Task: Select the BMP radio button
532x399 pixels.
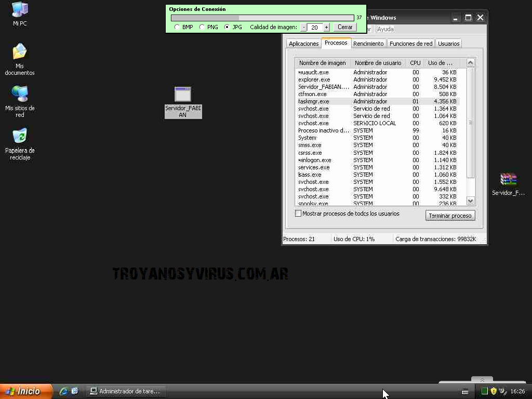Action: tap(177, 27)
